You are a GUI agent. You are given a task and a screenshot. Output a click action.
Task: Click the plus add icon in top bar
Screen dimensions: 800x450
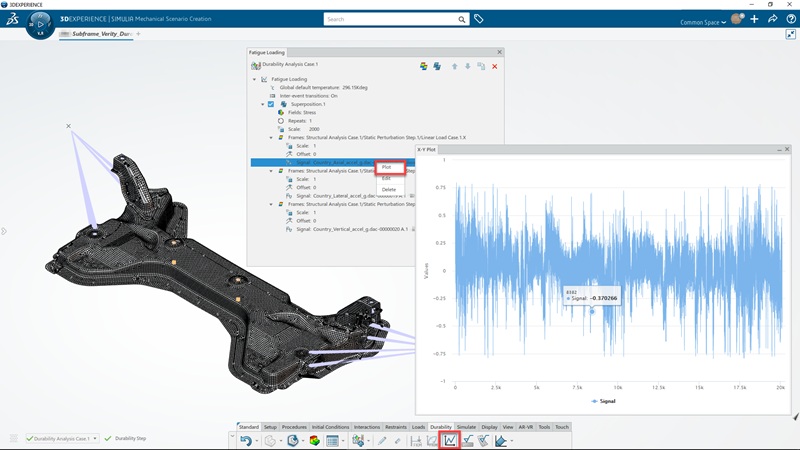pyautogui.click(x=754, y=19)
